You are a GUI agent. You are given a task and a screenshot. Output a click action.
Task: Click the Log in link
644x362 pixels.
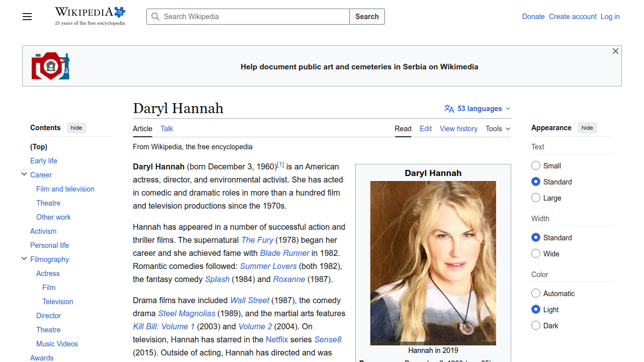tap(610, 17)
